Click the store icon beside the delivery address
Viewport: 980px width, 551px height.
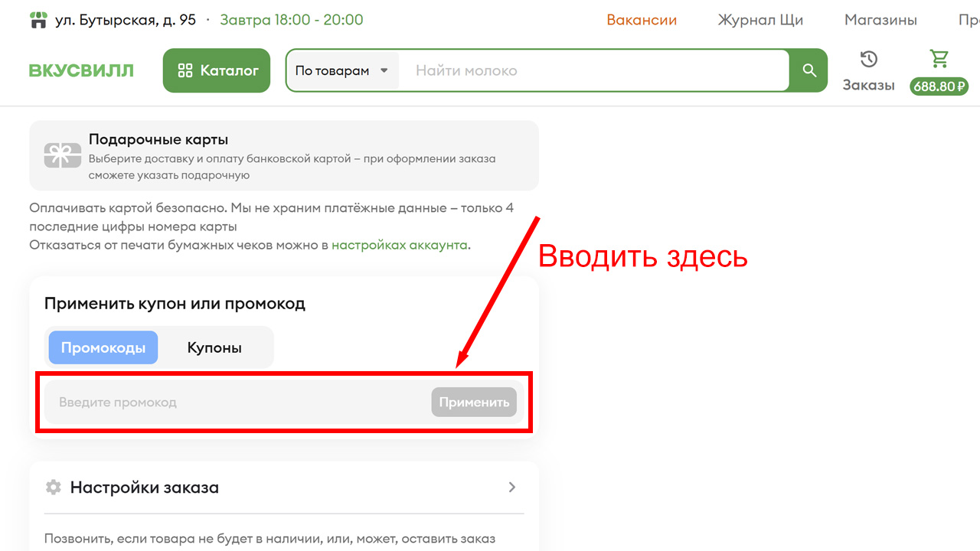pyautogui.click(x=38, y=20)
